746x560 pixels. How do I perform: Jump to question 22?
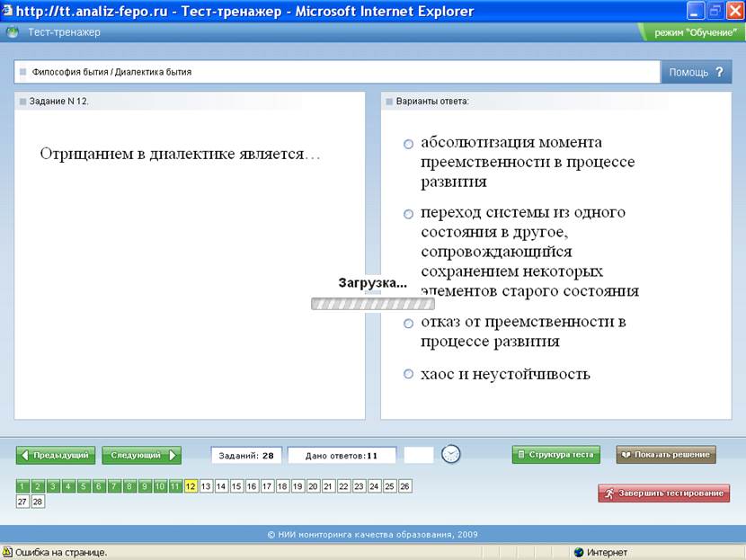tap(343, 486)
